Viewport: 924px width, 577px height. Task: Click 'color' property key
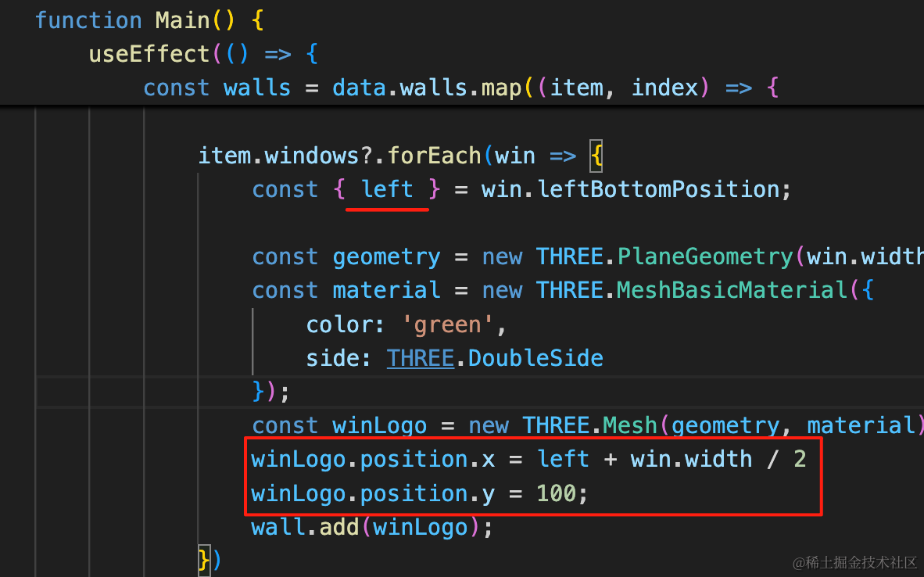coord(338,324)
